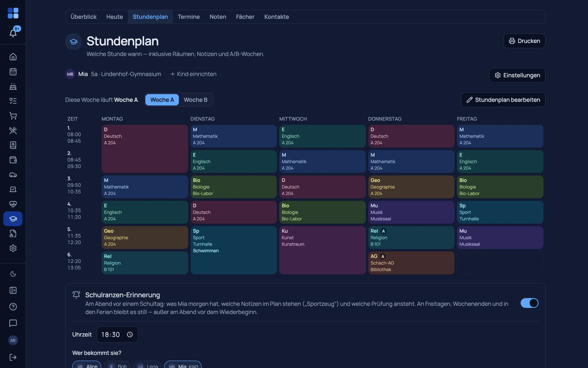Open the task list icon in sidebar
Screen dimensions: 588x368
tap(13, 101)
